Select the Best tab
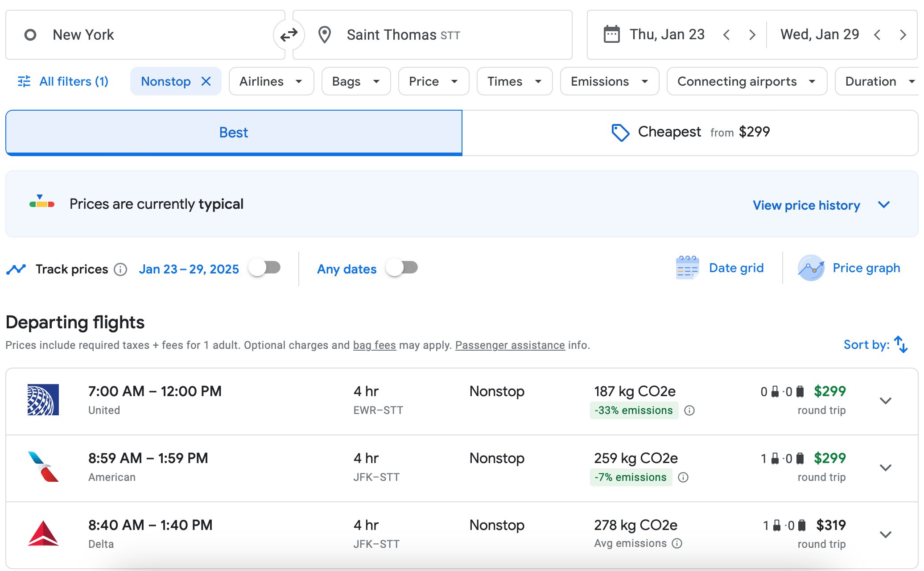The width and height of the screenshot is (924, 571). click(x=234, y=132)
